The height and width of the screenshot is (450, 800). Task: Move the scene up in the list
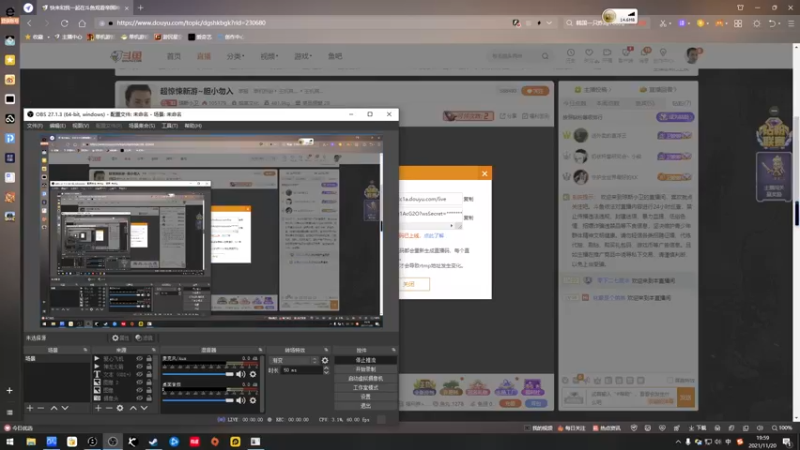54,408
